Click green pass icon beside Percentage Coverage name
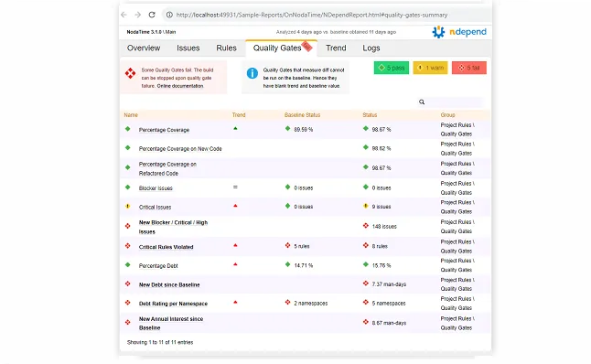Image resolution: width=591 pixels, height=364 pixels. tap(128, 129)
